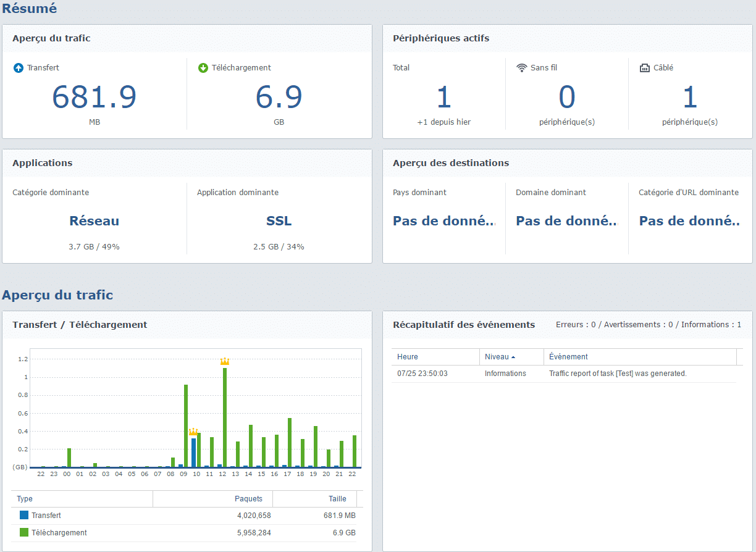Click the blue transfer bar at hour 10
Viewport: 756px width, 552px height.
[193, 453]
